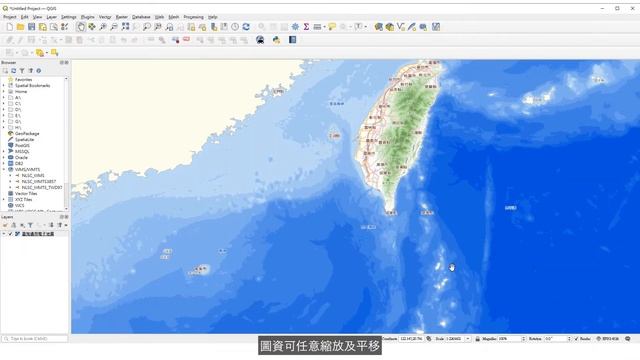Expand the MSSQL node in Browser
640x360 pixels.
pos(4,151)
